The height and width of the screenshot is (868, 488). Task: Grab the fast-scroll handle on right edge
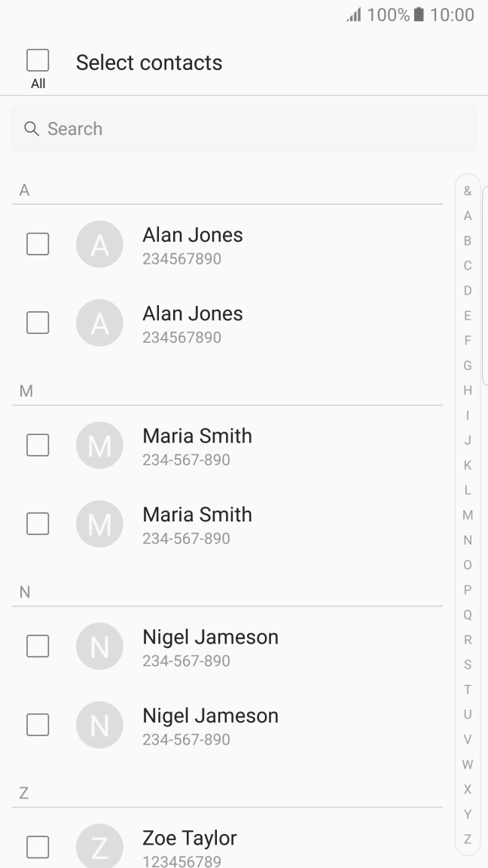(x=484, y=286)
